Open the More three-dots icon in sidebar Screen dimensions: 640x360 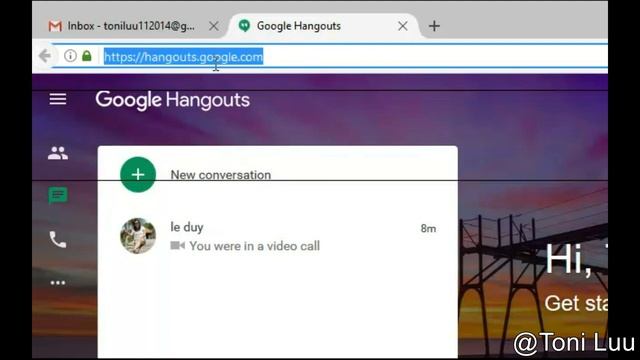(58, 282)
